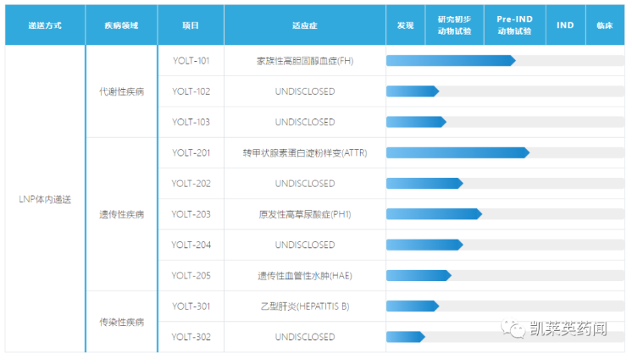Viewport: 632px width, 364px height.
Task: Click the YOLT-202 progress bar
Action: click(x=424, y=184)
